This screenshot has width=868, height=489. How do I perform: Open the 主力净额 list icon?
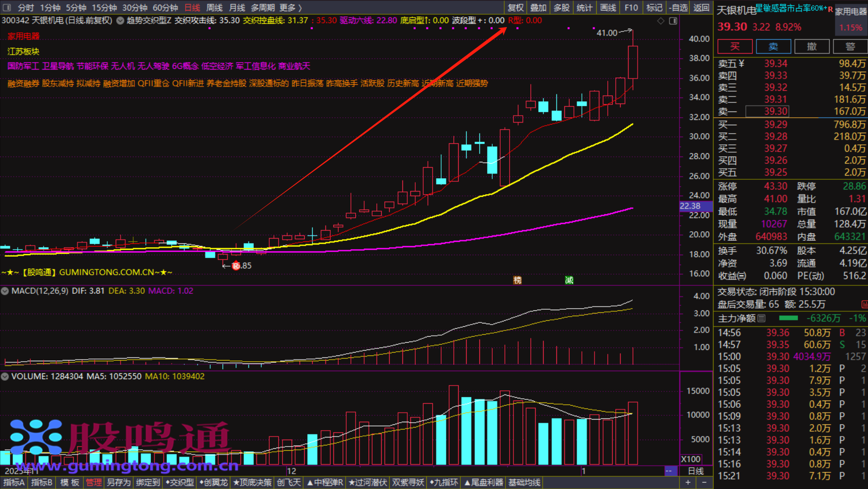762,318
